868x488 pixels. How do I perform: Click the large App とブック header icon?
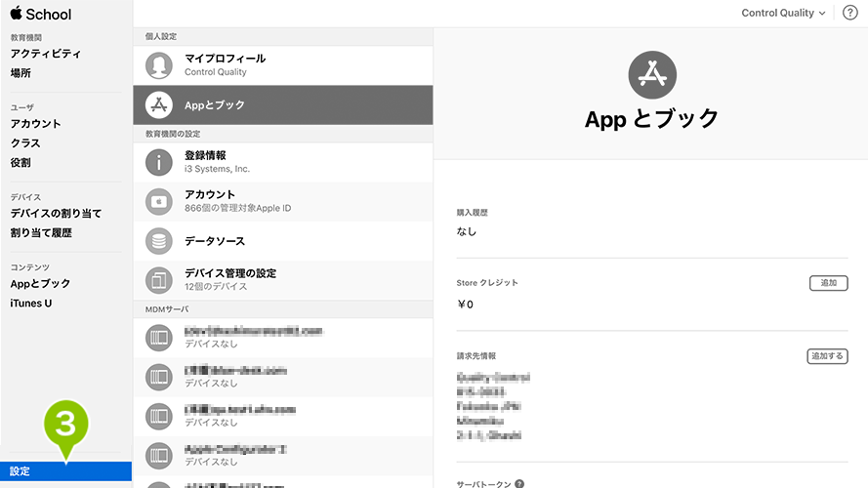(652, 75)
